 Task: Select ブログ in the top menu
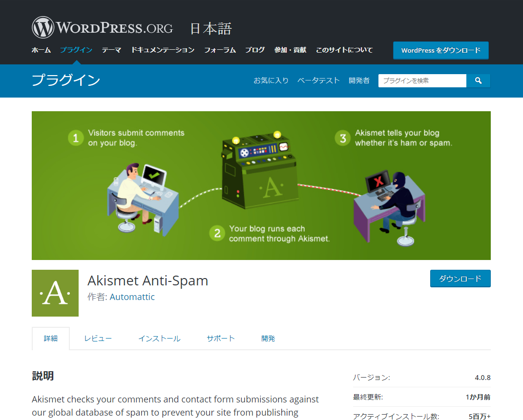[255, 50]
